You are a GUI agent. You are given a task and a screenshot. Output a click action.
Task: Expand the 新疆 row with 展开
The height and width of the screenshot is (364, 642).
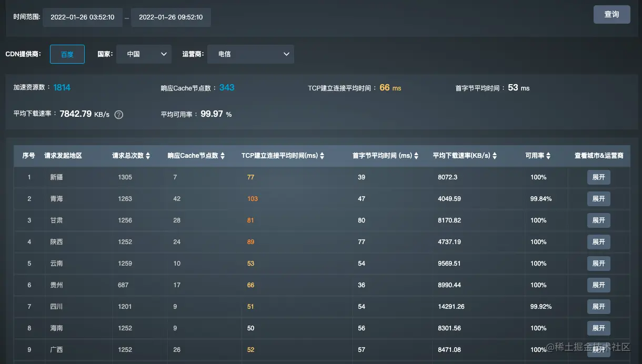pos(599,177)
